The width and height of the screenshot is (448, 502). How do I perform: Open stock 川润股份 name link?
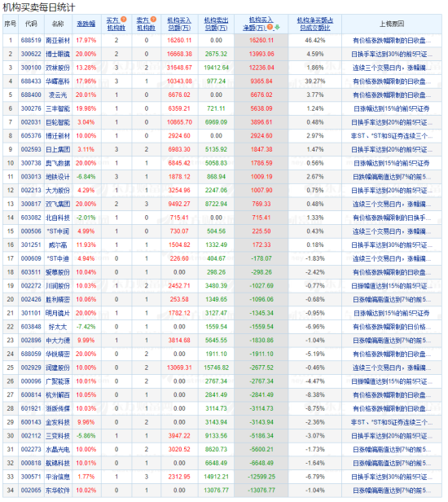click(58, 286)
